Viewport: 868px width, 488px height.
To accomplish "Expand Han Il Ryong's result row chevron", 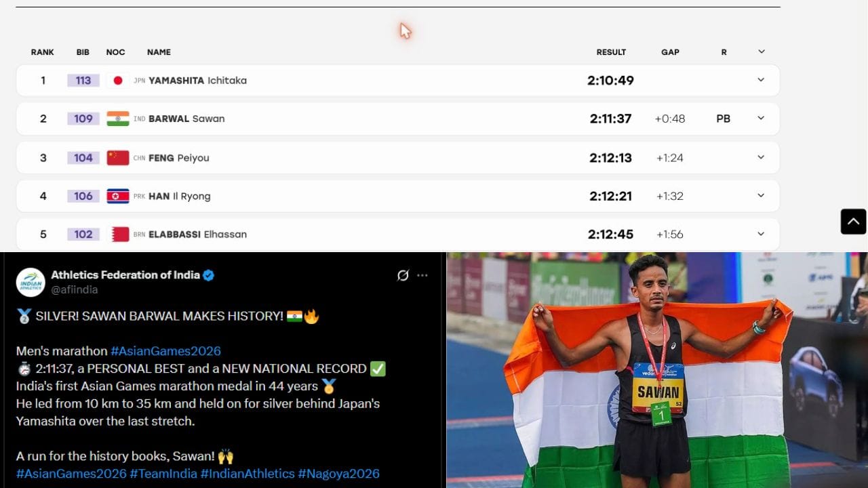I will point(761,196).
